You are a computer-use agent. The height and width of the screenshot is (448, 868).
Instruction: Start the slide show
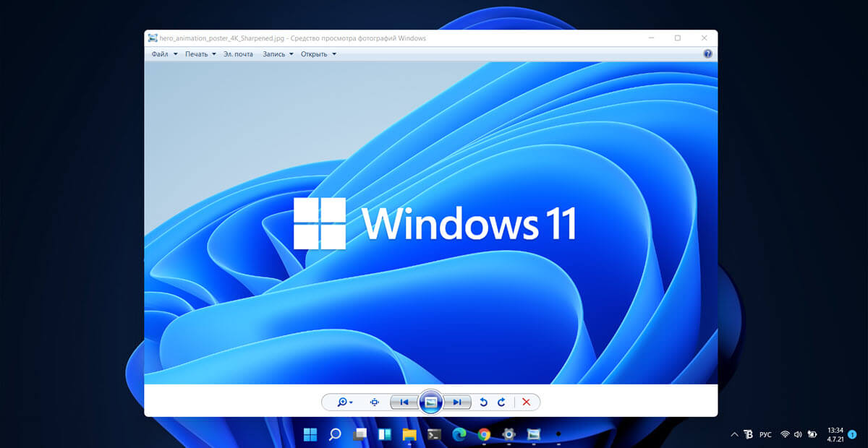430,402
